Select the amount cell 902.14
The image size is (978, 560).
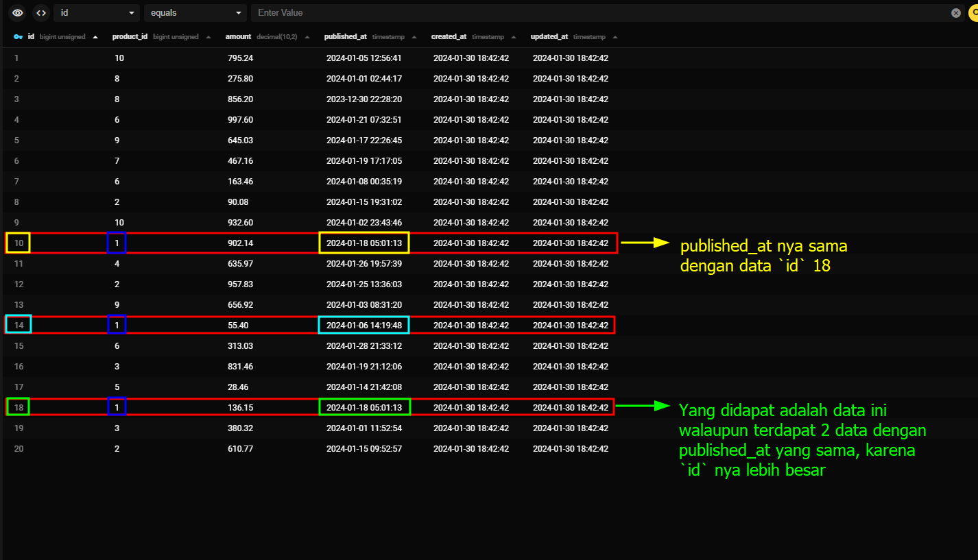[240, 243]
